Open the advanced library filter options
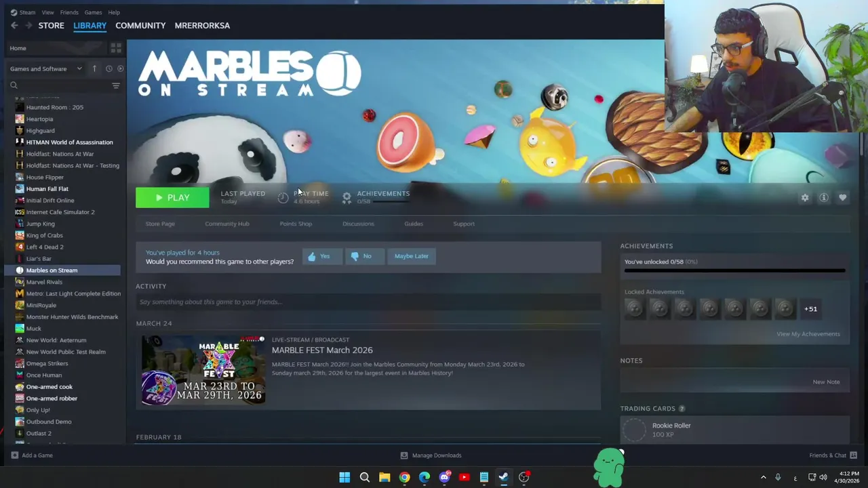Viewport: 868px width, 488px height. pyautogui.click(x=116, y=85)
